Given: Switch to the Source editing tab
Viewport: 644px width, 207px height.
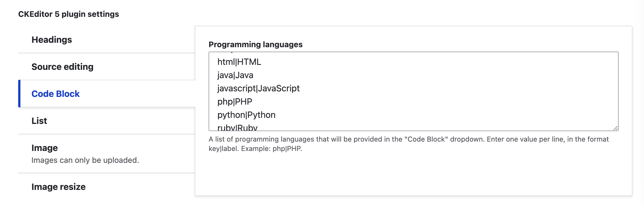Looking at the screenshot, I should click(x=107, y=67).
